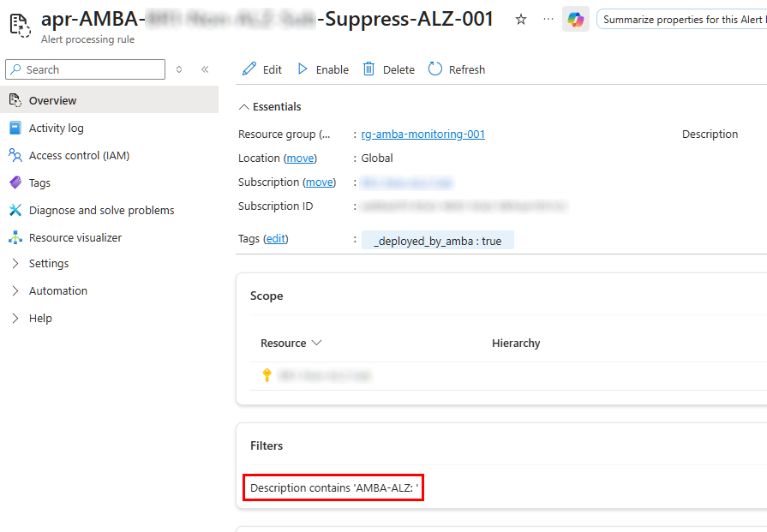Screen dimensions: 767x532
Task: Click the search magnifier icon
Action: point(16,69)
